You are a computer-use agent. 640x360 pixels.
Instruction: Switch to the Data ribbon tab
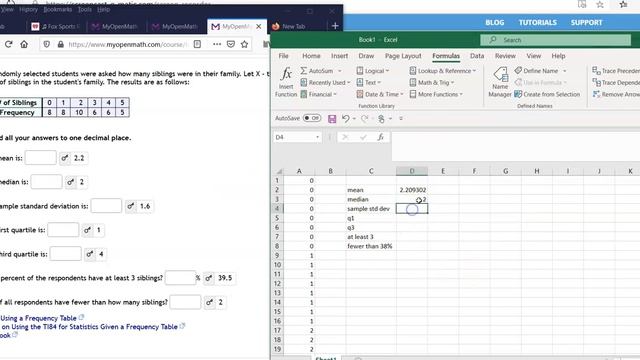coord(477,56)
